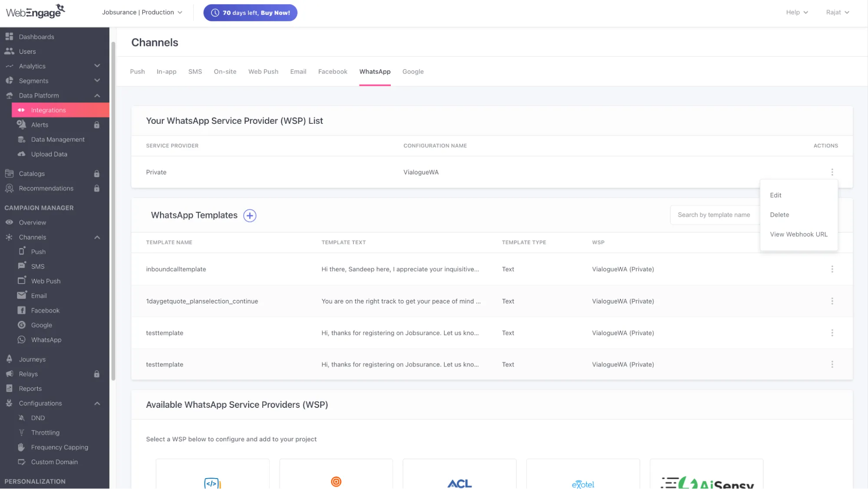Click the ACL service provider card
This screenshot has height=489, width=868.
pyautogui.click(x=459, y=474)
